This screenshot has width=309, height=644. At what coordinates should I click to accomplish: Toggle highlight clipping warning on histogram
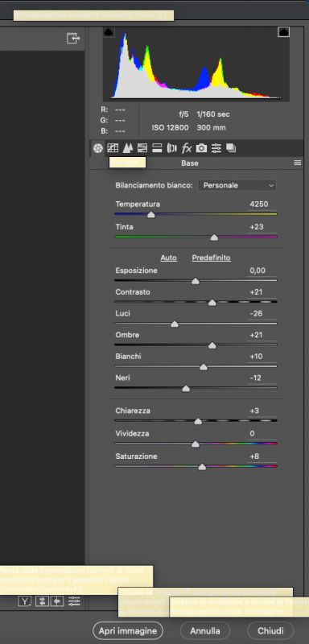283,32
